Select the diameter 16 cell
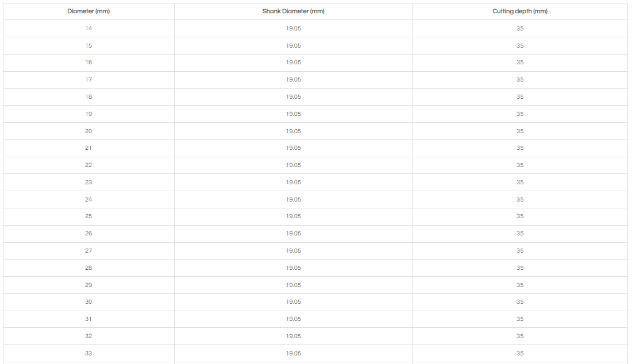The image size is (632, 364). 88,63
